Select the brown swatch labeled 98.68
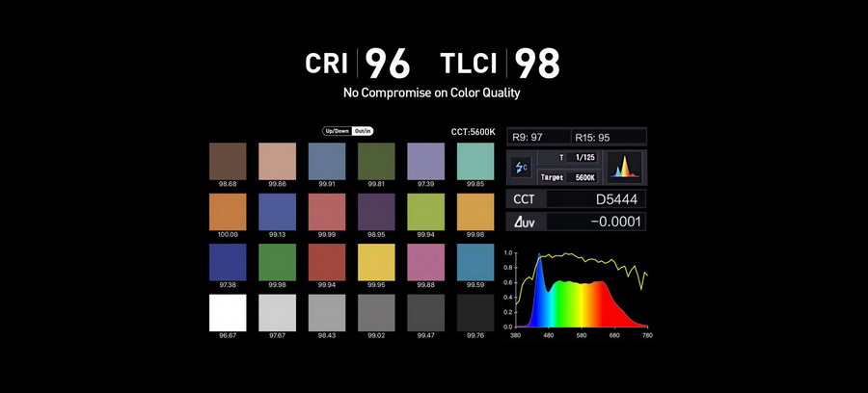The width and height of the screenshot is (868, 393). point(228,161)
